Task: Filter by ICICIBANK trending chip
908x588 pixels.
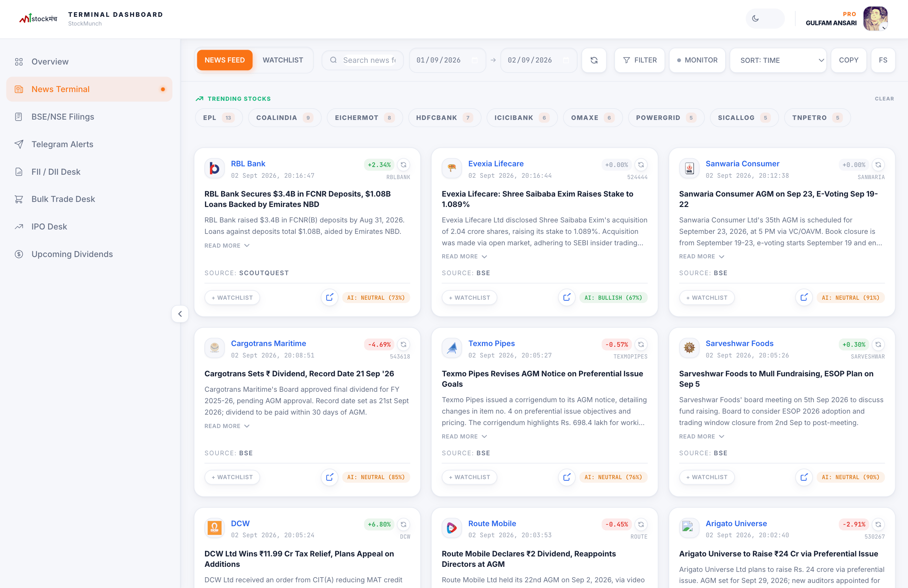Action: [x=522, y=118]
